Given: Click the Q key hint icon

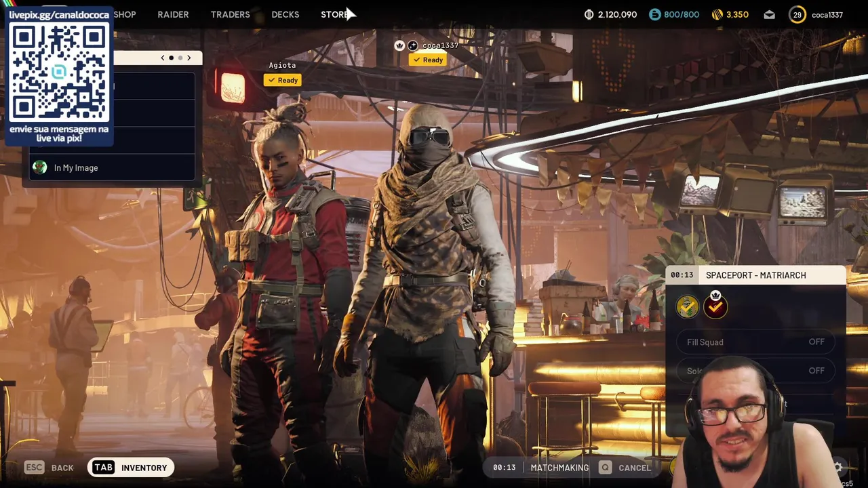Looking at the screenshot, I should [x=605, y=468].
